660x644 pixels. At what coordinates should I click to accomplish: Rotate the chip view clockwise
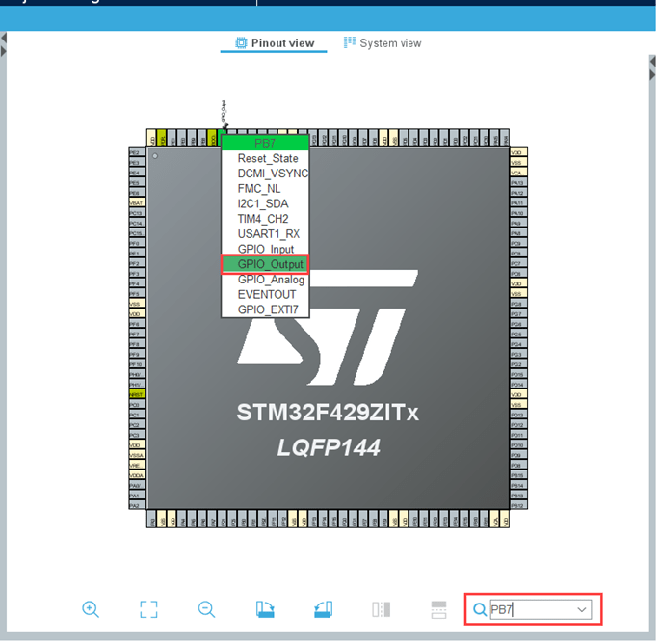[x=265, y=609]
